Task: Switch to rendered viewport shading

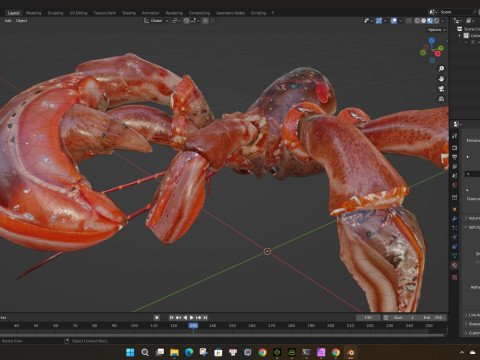Action: (x=436, y=21)
